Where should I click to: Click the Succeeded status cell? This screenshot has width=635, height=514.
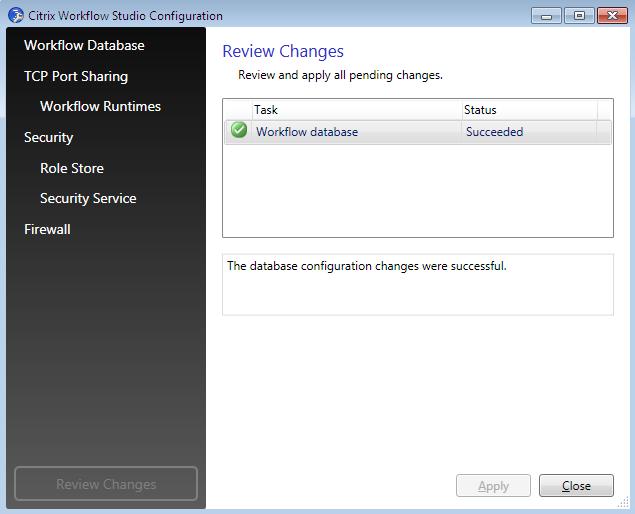click(x=494, y=132)
